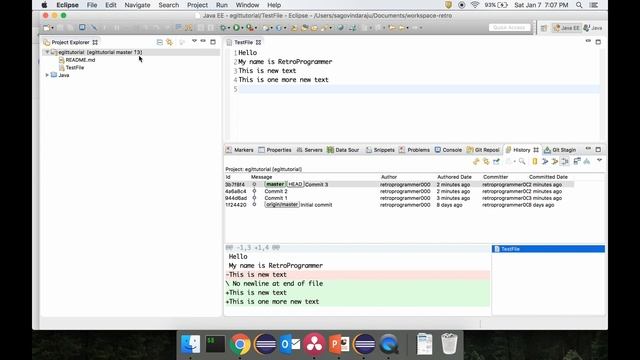This screenshot has width=640, height=360.
Task: Select TestFile in commit file list
Action: click(x=548, y=249)
